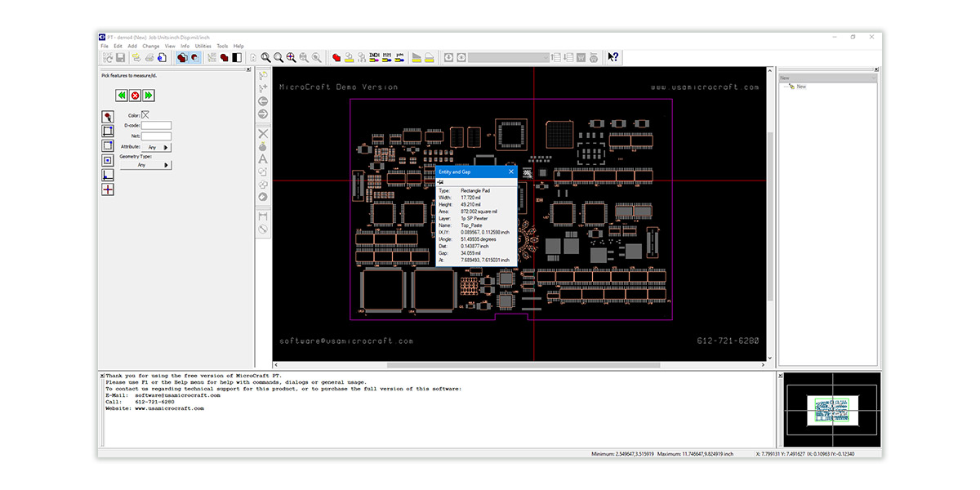Close the measure features side panel
The width and height of the screenshot is (980, 490).
pyautogui.click(x=249, y=70)
